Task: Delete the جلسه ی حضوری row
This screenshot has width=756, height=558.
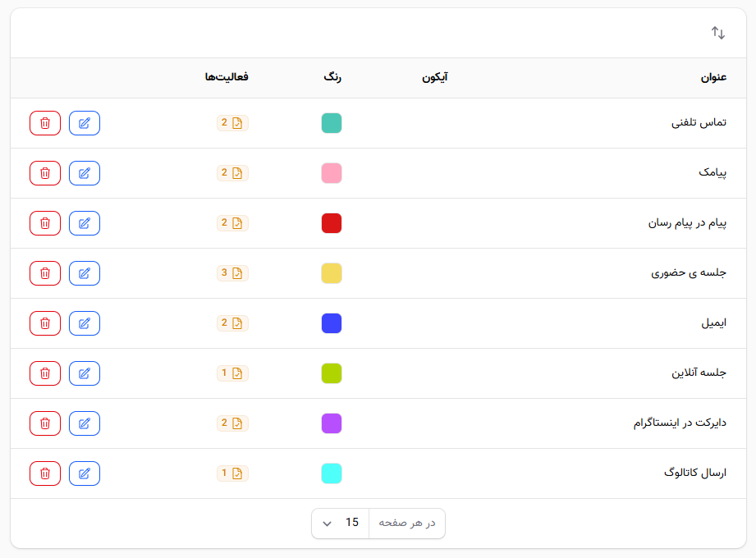Action: pos(45,273)
